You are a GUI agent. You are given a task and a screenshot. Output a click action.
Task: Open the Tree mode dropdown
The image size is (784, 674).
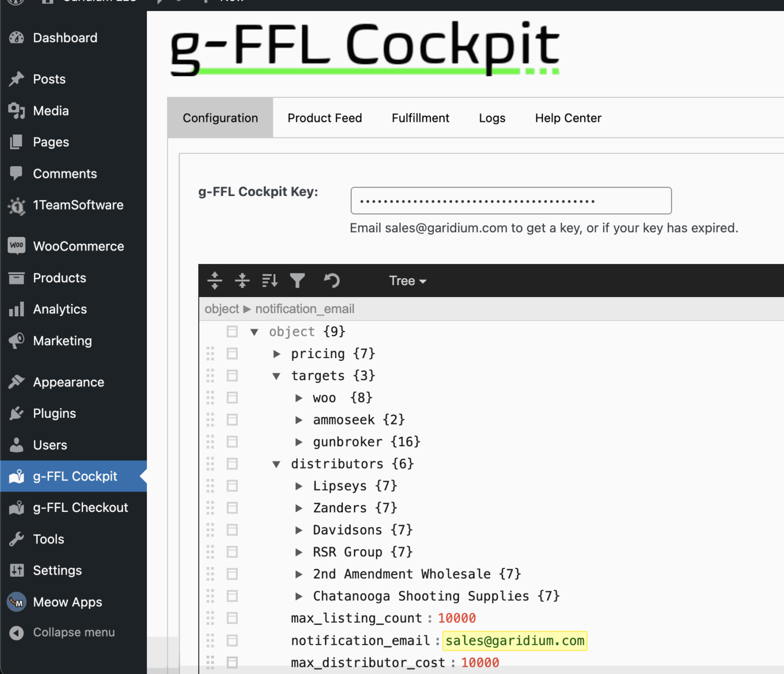[x=408, y=281]
